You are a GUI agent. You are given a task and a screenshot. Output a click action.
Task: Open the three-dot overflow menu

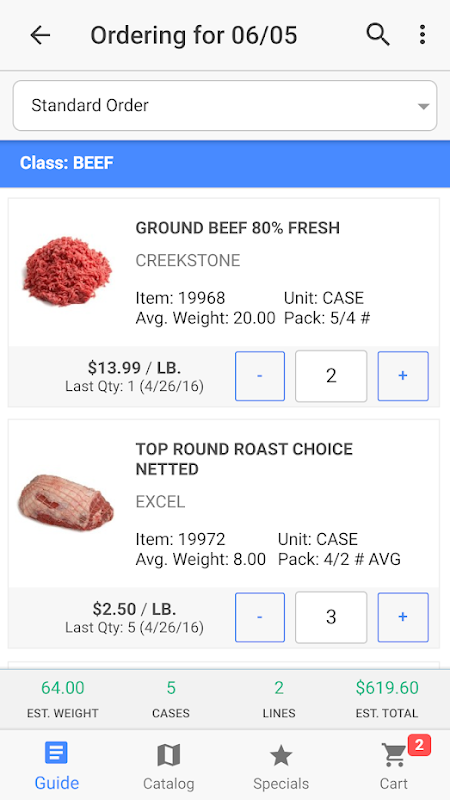(422, 35)
